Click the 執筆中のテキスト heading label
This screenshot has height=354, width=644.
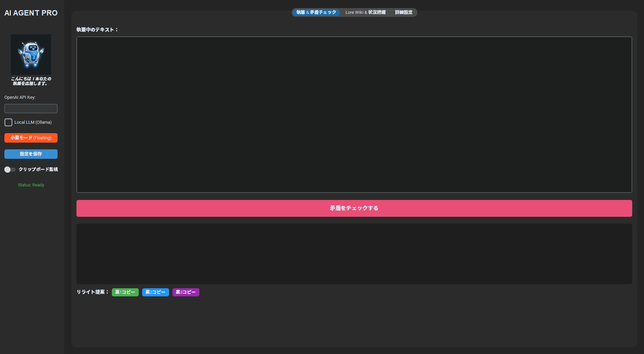click(x=97, y=30)
